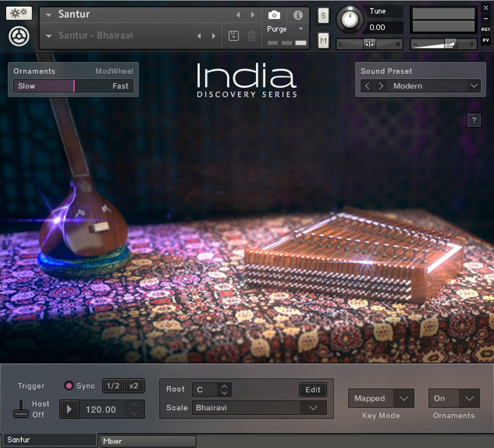Viewport: 494px width, 448px height.
Task: Open the Scale dropdown showing Bhairavi
Action: click(x=259, y=408)
